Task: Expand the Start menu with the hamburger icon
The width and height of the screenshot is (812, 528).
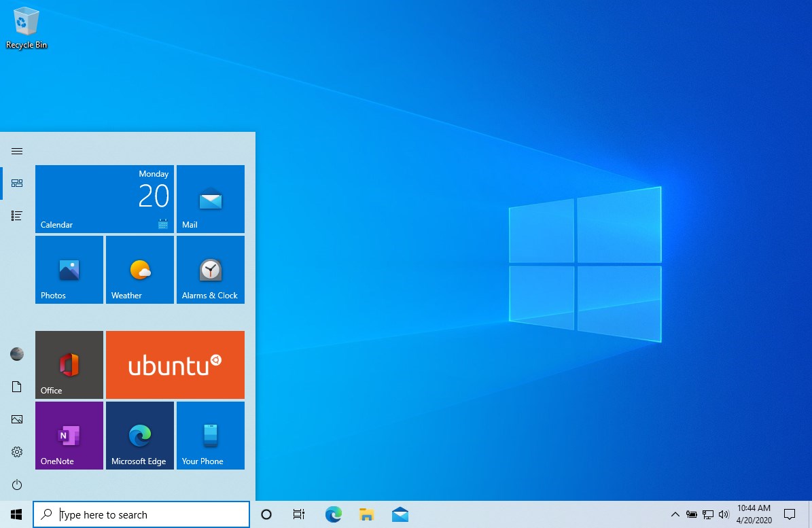Action: pos(17,151)
